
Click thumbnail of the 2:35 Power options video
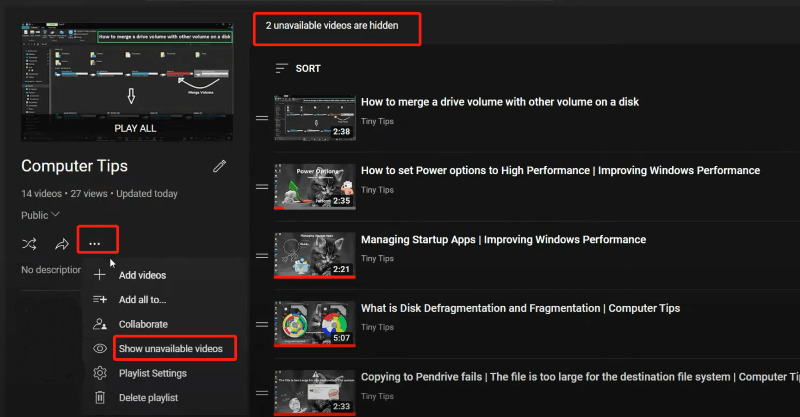click(x=314, y=186)
